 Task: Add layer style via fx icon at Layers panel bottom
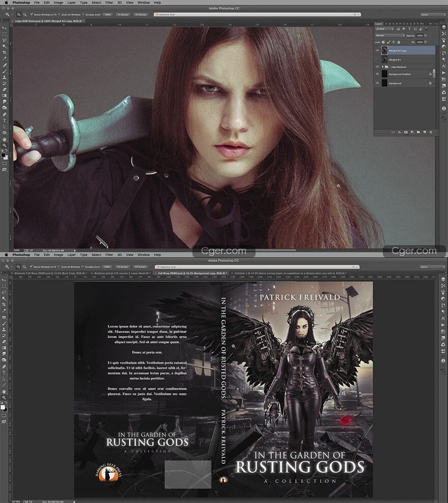click(400, 132)
